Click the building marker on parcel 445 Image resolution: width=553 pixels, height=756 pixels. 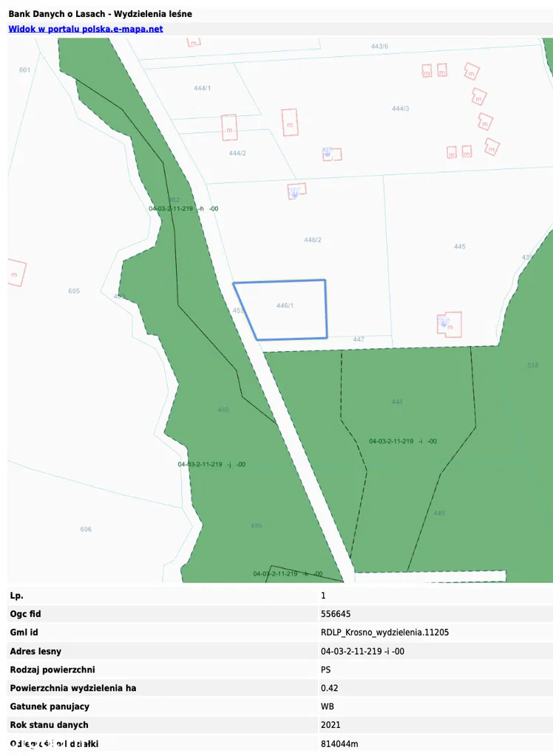449,324
